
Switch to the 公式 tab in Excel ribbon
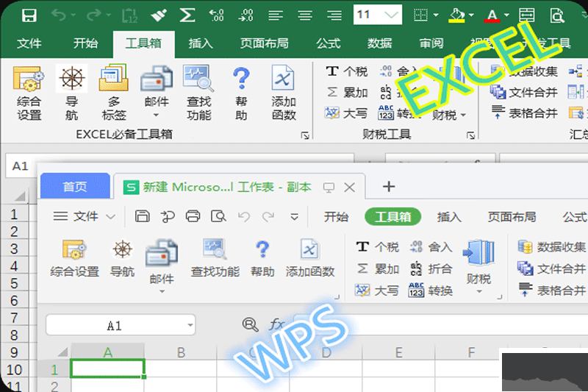pos(328,43)
